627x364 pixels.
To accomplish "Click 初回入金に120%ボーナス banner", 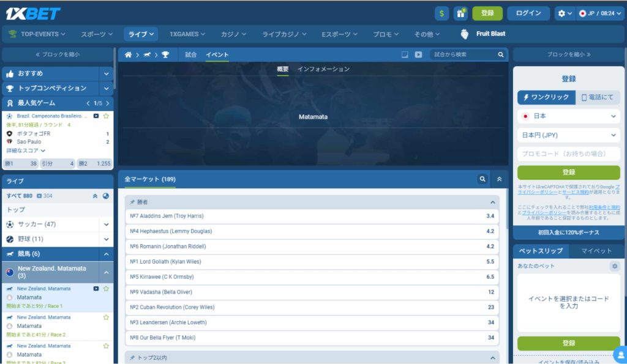I will click(569, 232).
